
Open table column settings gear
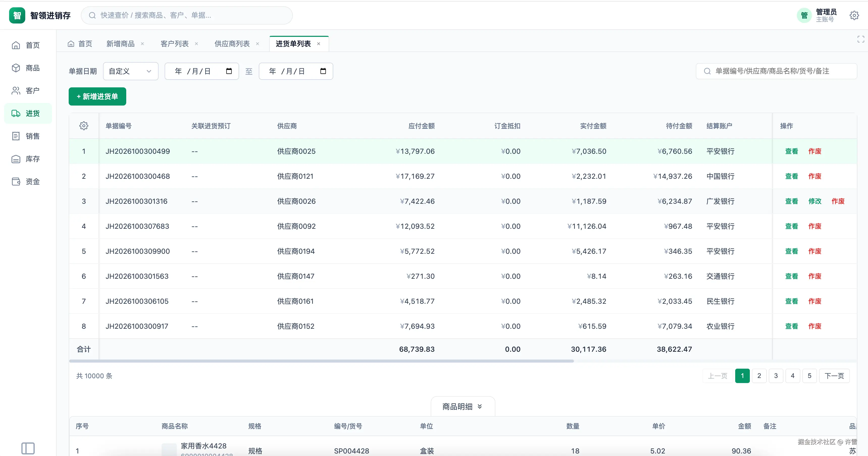pyautogui.click(x=84, y=126)
